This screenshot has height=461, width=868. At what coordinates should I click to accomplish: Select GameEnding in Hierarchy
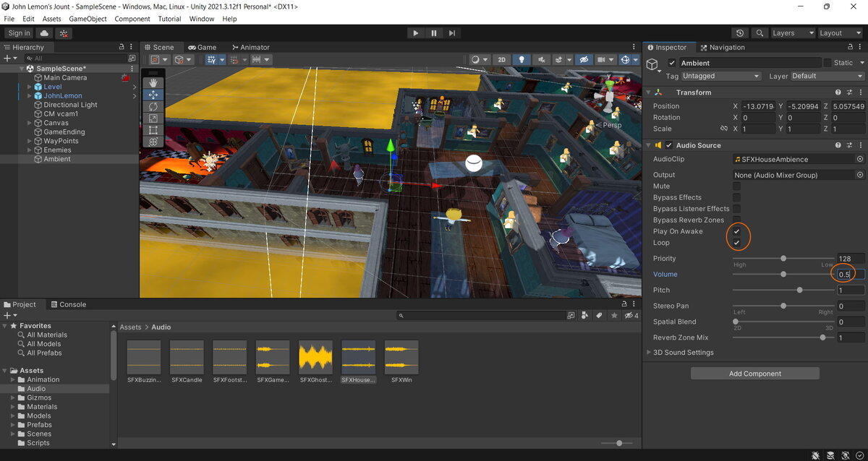coord(64,132)
